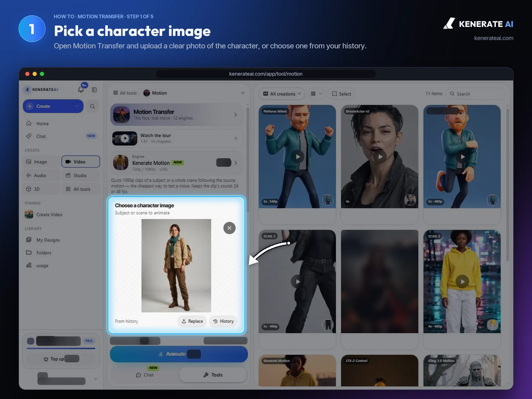Select the Image create tile

[41, 162]
